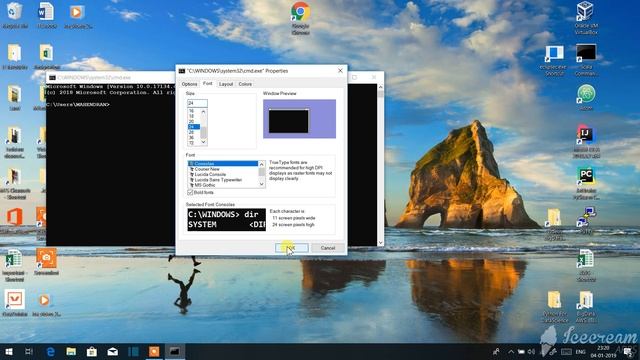Click the ENG language indicator
640x360 pixels.
[580, 351]
